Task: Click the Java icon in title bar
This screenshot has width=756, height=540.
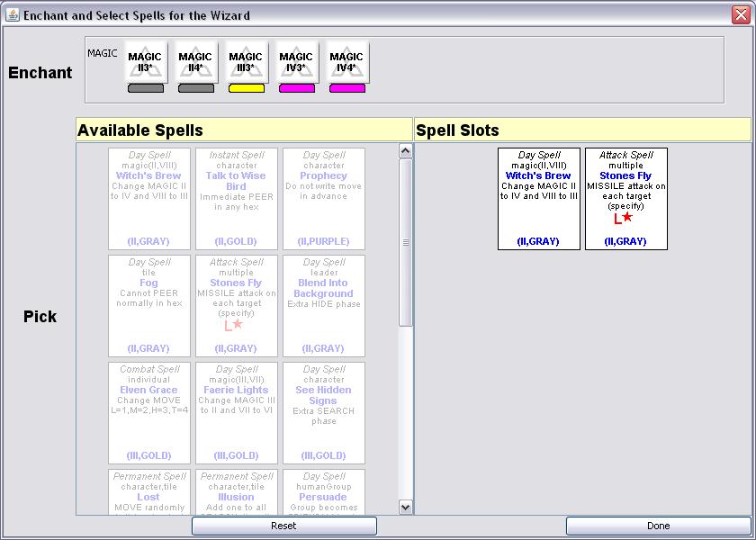Action: (x=12, y=15)
